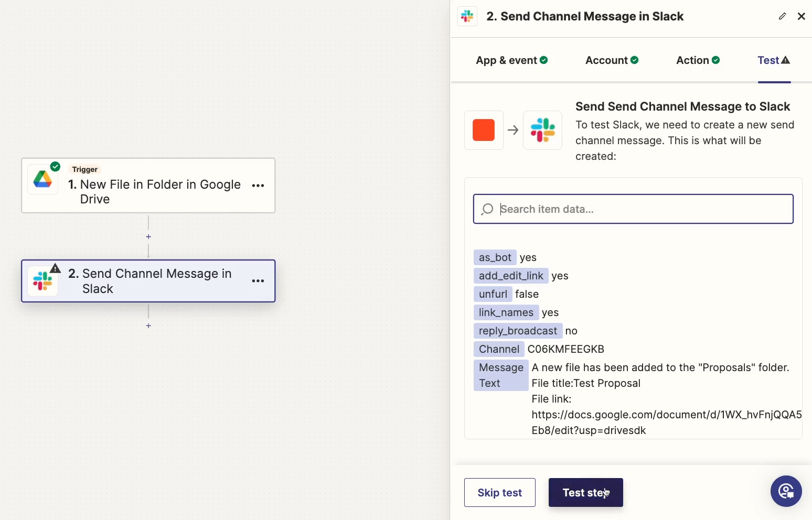Click the Message Text field label
812x520 pixels.
[x=501, y=375]
